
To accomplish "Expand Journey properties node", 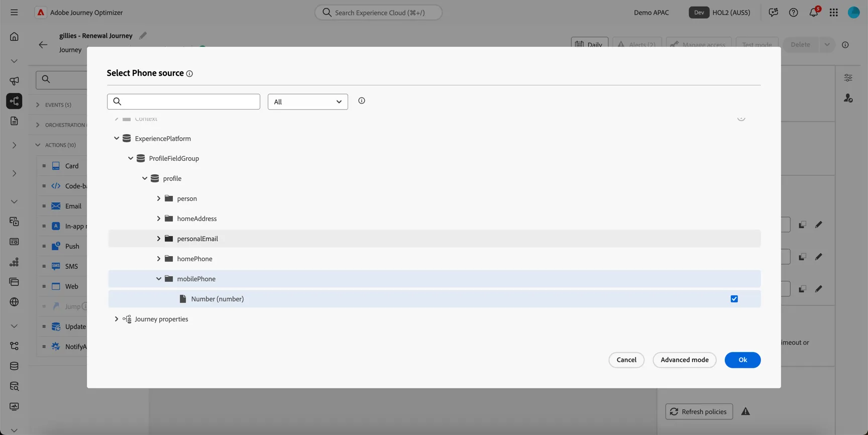I will pyautogui.click(x=117, y=319).
